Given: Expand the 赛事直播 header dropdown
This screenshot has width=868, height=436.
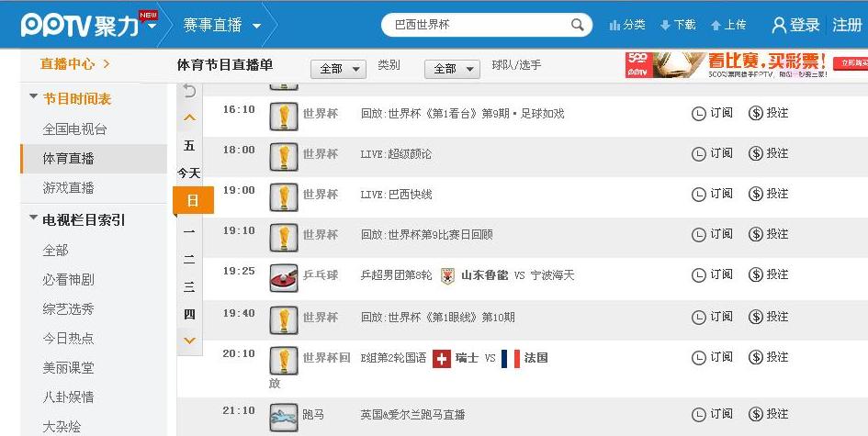Looking at the screenshot, I should pyautogui.click(x=256, y=26).
